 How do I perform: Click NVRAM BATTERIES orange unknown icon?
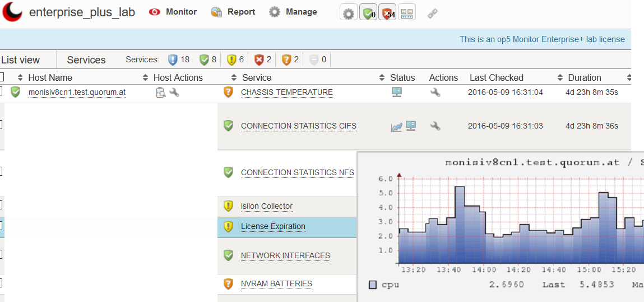pyautogui.click(x=228, y=283)
